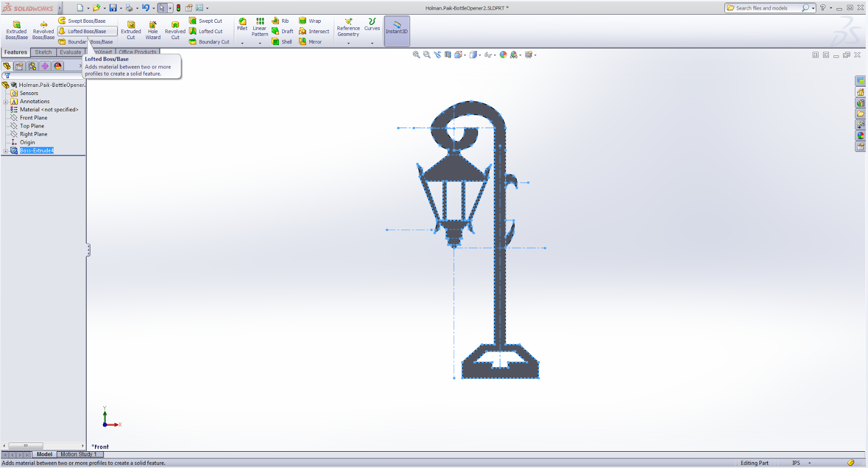Image resolution: width=868 pixels, height=468 pixels.
Task: Click the New document button
Action: click(x=80, y=8)
